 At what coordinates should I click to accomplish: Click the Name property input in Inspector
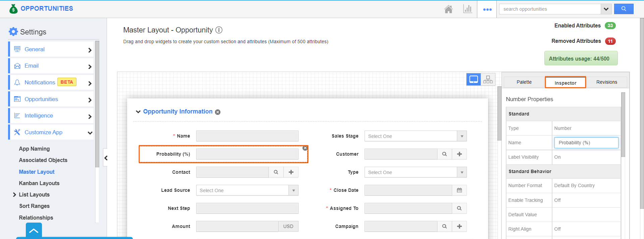point(586,143)
